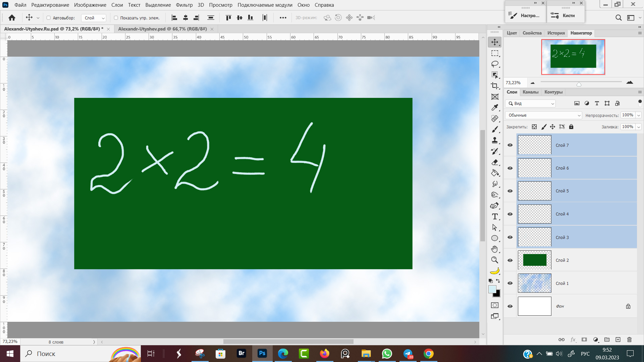
Task: Select the Dodge tool
Action: [495, 195]
